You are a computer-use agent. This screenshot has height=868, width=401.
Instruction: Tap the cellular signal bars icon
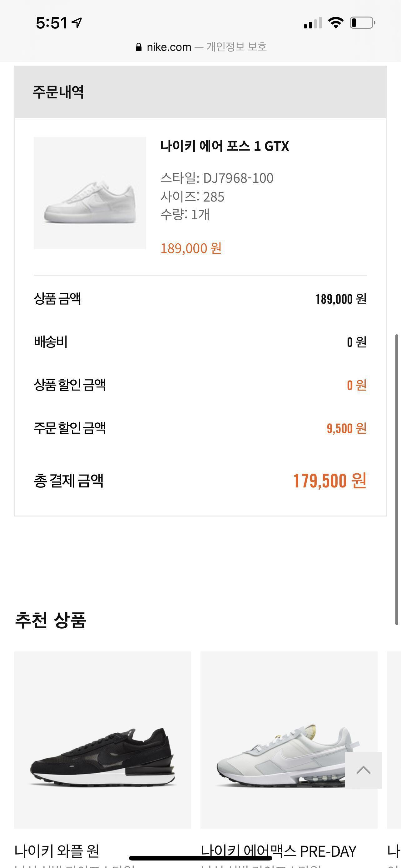(313, 22)
